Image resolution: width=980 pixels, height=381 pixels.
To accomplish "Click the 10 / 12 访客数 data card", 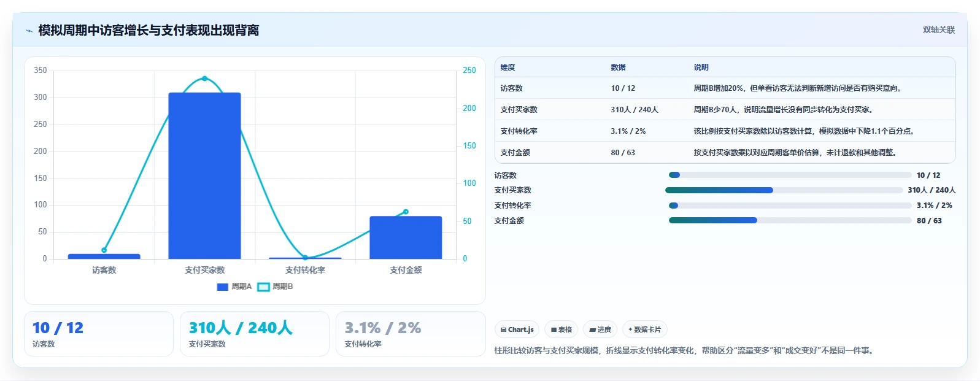I will click(x=99, y=334).
